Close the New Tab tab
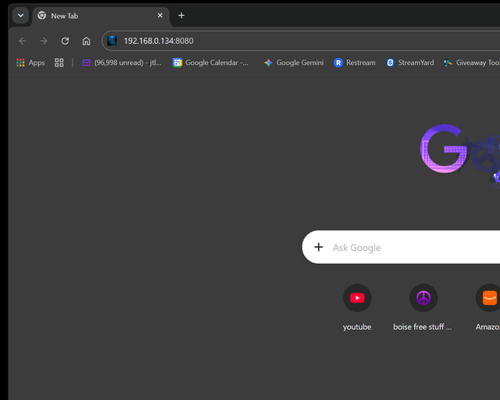The width and height of the screenshot is (500, 400). (x=160, y=15)
